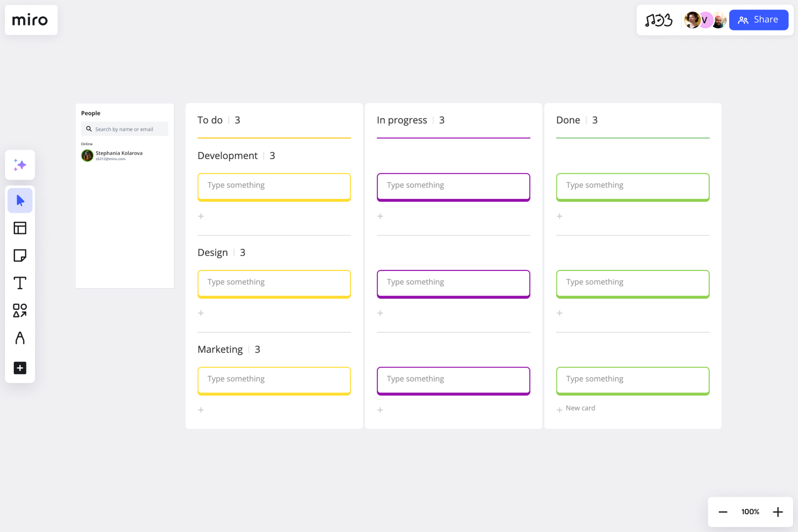798x532 pixels.
Task: Click New card under the Done column
Action: coord(576,408)
